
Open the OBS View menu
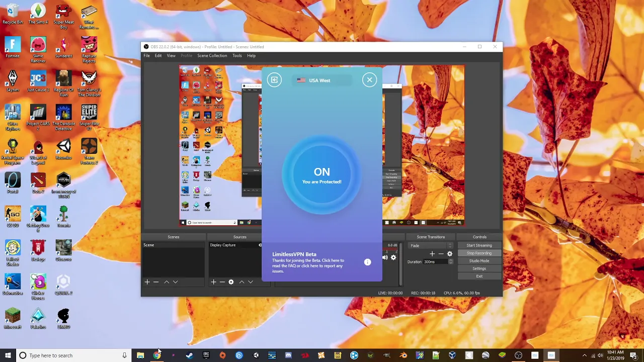(171, 56)
